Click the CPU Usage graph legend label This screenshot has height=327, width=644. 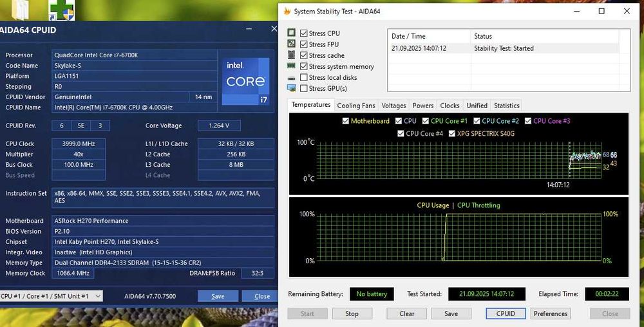pos(433,205)
